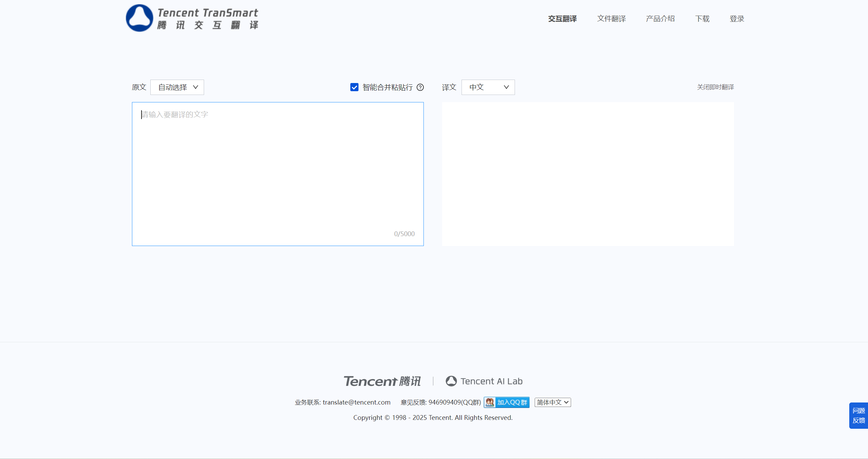The image size is (868, 459).
Task: Switch to the 文件翻译 tab
Action: [611, 19]
